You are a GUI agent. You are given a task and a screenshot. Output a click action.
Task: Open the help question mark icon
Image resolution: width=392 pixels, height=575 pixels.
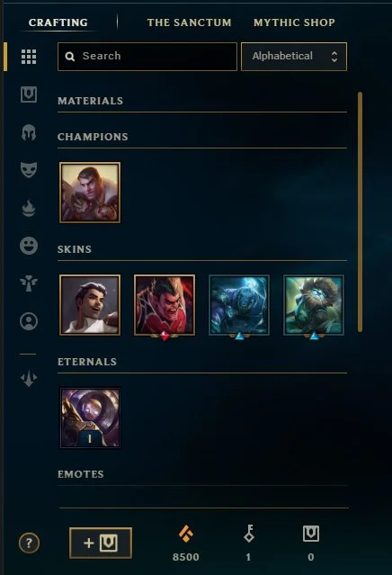click(x=29, y=543)
